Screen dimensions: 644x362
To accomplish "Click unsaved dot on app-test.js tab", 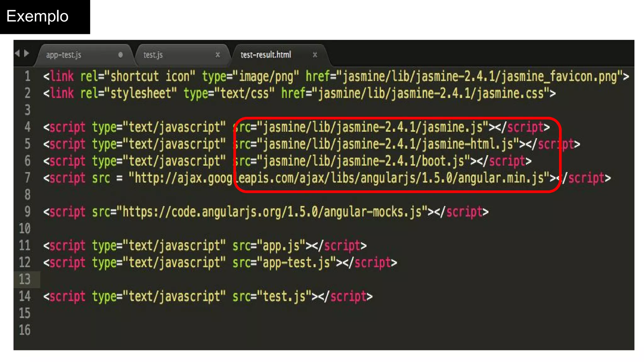I will pos(120,55).
